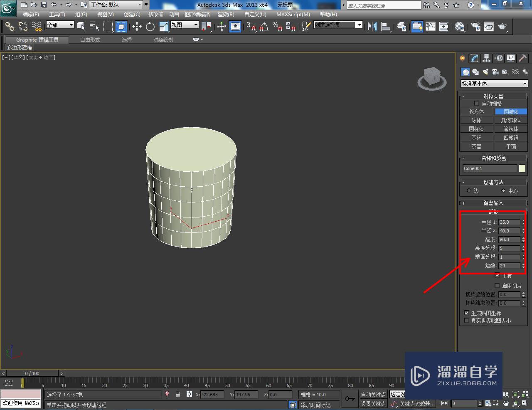The height and width of the screenshot is (410, 532).
Task: Select the Cameras category icon
Action: coord(495,72)
